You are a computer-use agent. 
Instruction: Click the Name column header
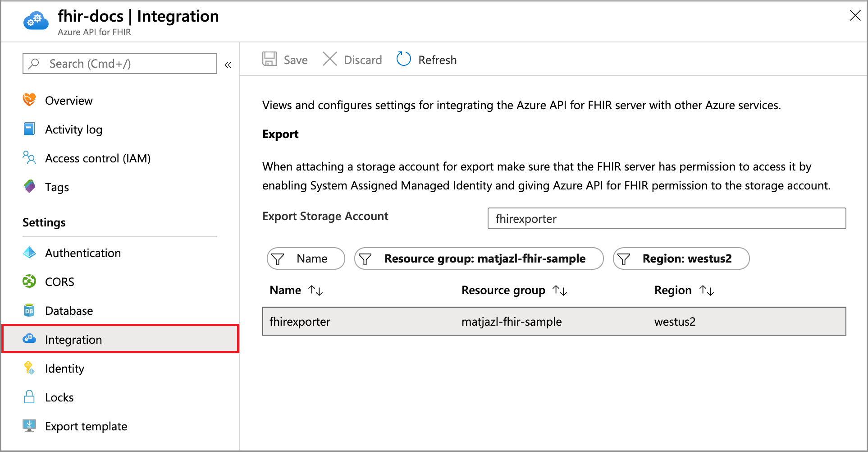285,290
